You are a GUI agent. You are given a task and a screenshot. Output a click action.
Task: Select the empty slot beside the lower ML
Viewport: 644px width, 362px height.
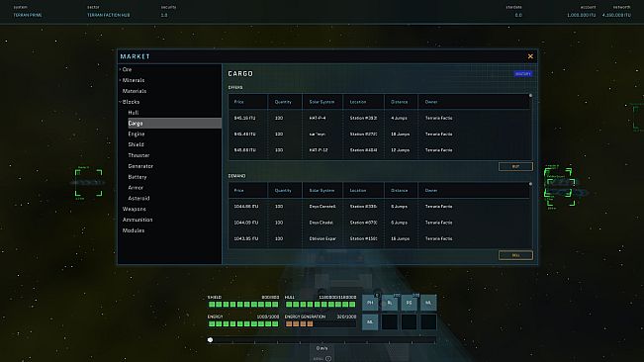click(x=390, y=322)
